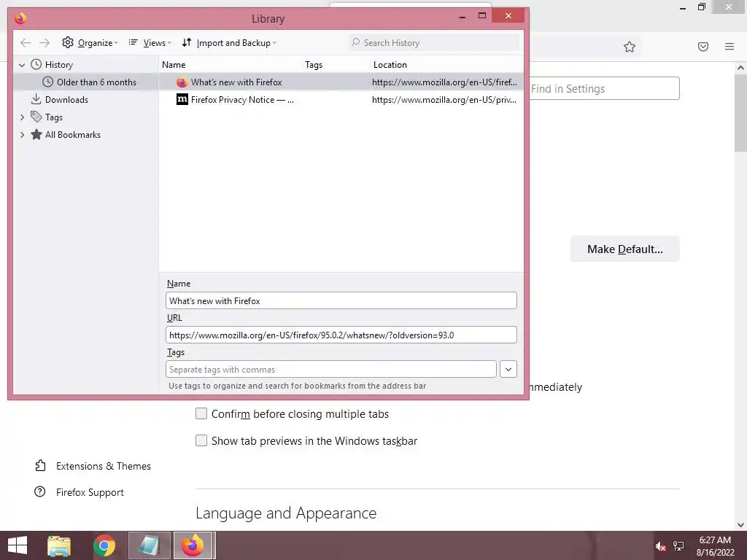Open the Windows Start menu
Viewport: 747px width, 560px height.
[18, 545]
